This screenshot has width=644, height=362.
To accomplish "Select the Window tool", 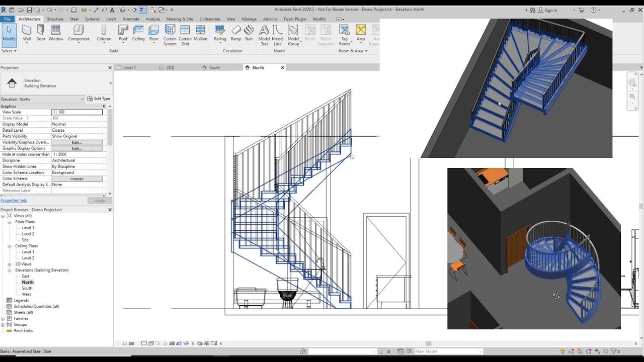I will click(56, 33).
